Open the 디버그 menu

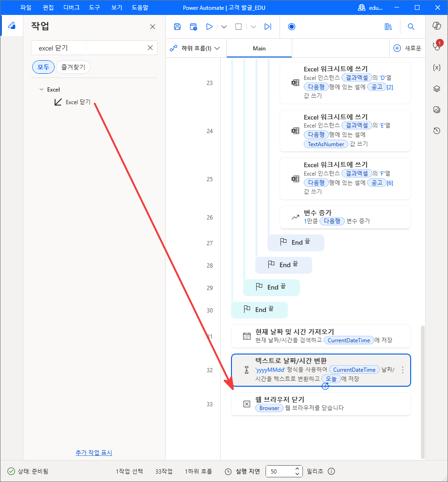(x=71, y=7)
